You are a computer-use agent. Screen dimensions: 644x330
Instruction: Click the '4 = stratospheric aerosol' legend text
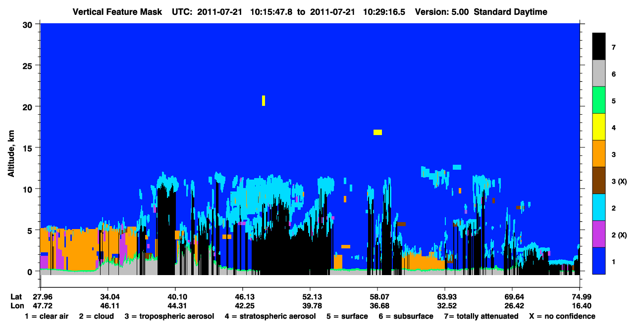point(270,316)
